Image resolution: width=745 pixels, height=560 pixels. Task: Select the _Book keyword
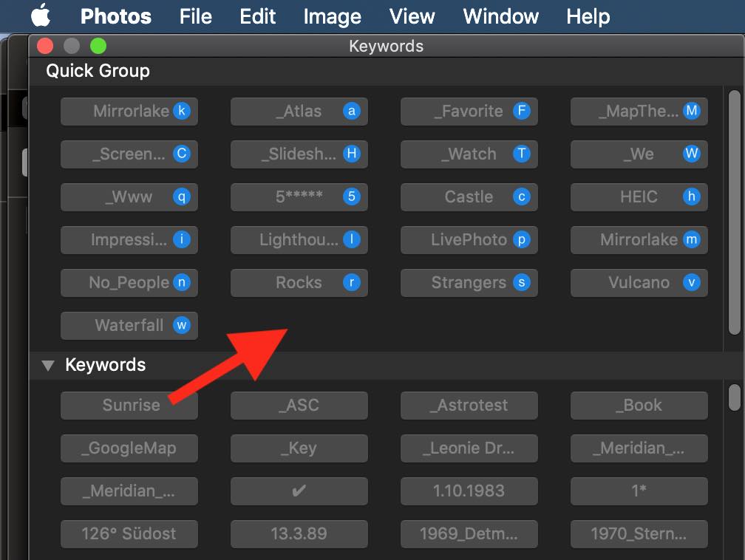click(639, 405)
